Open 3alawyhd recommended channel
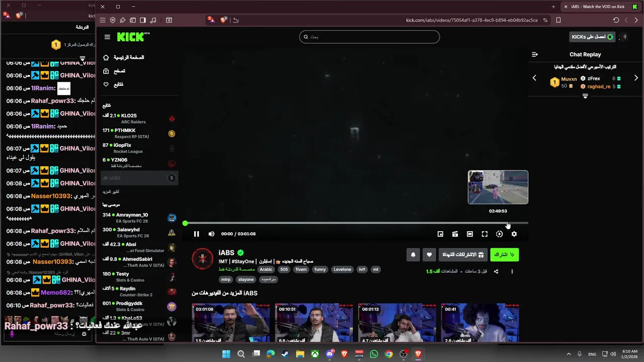This screenshot has height=362, width=644. [139, 232]
